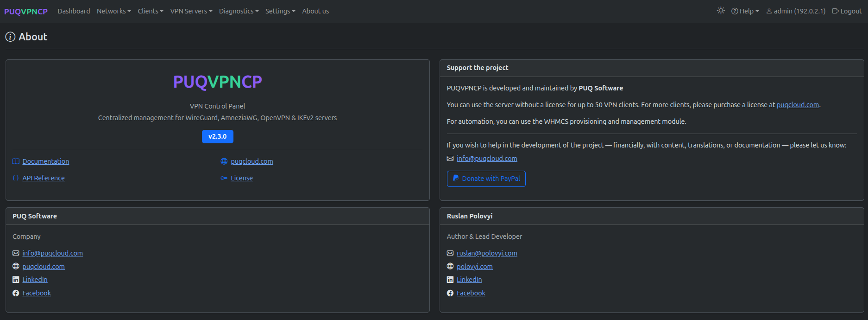This screenshot has height=320, width=868.
Task: Click the ruslan@polovyi.com email link
Action: (x=487, y=253)
